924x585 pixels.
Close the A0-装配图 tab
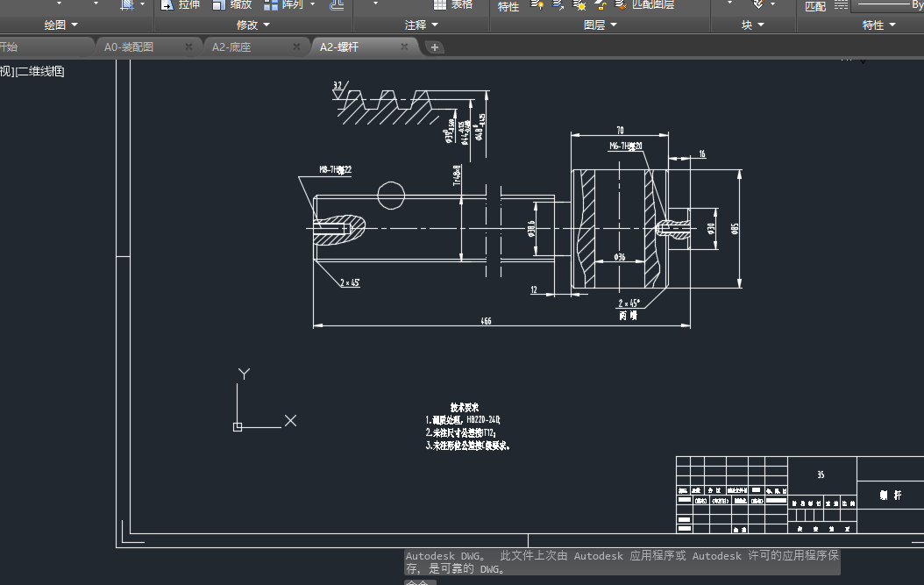click(x=188, y=46)
